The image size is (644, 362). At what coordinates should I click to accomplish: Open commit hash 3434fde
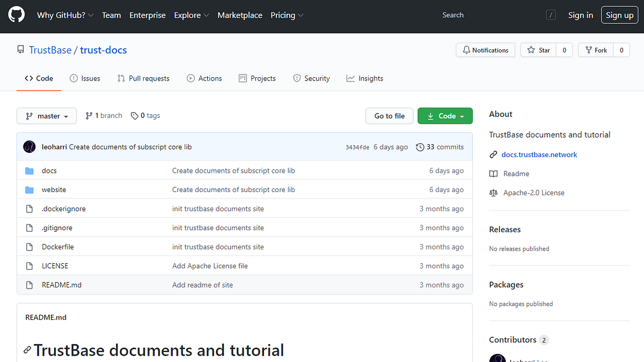[357, 147]
